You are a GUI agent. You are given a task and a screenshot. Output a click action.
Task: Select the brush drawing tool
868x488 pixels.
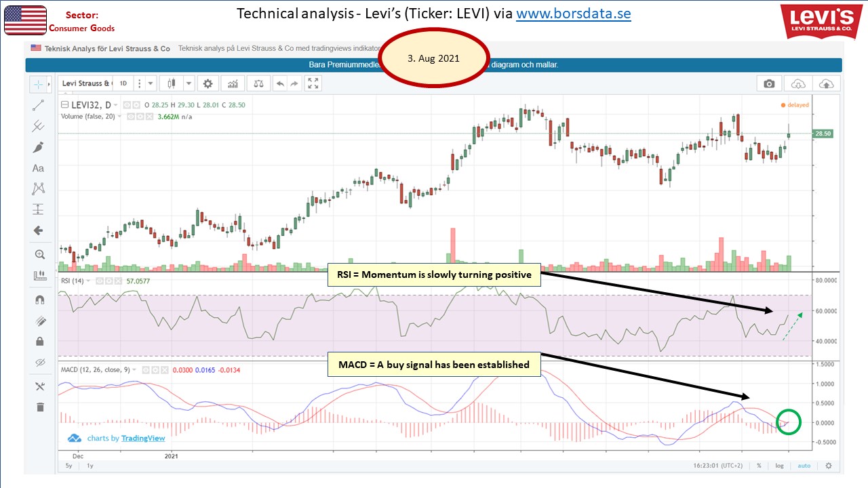point(38,147)
